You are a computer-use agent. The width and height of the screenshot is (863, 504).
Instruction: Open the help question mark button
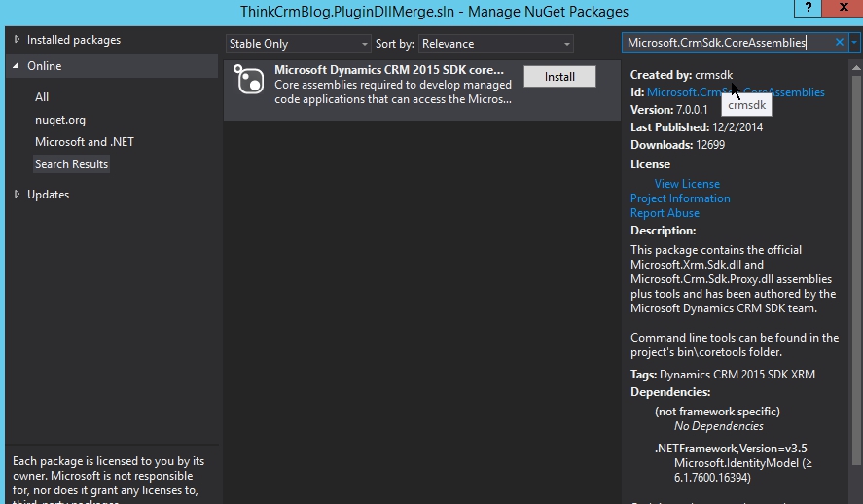point(808,7)
